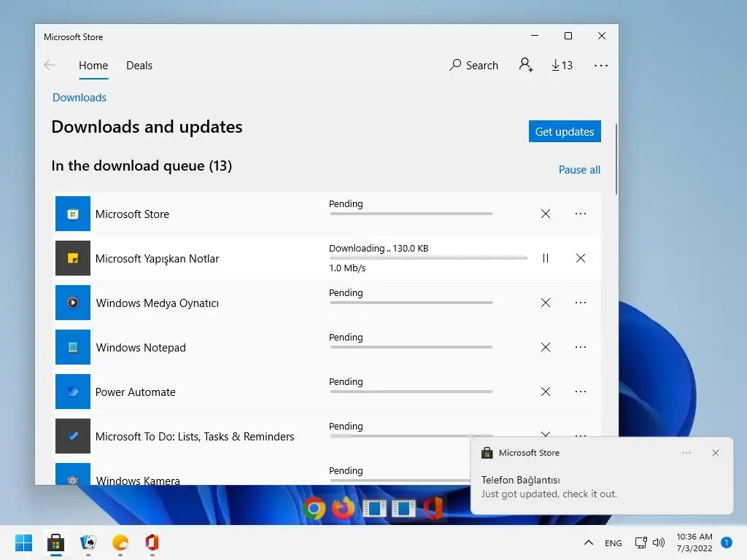This screenshot has width=747, height=560.
Task: Open the sign-in account icon
Action: [x=526, y=65]
